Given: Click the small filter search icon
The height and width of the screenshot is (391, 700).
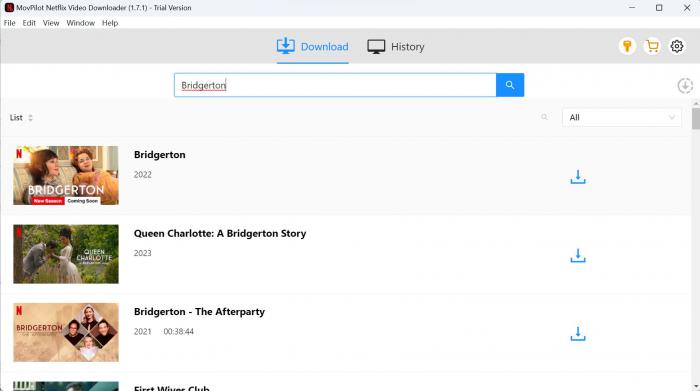Looking at the screenshot, I should (544, 117).
